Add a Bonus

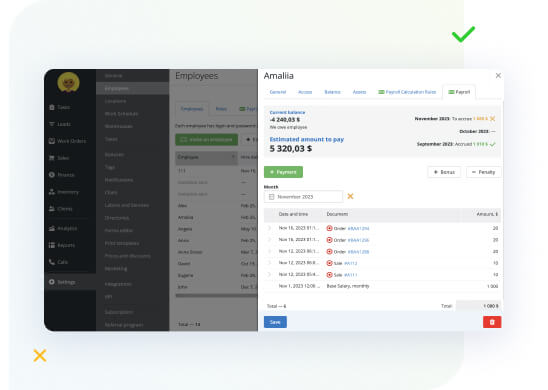(444, 172)
